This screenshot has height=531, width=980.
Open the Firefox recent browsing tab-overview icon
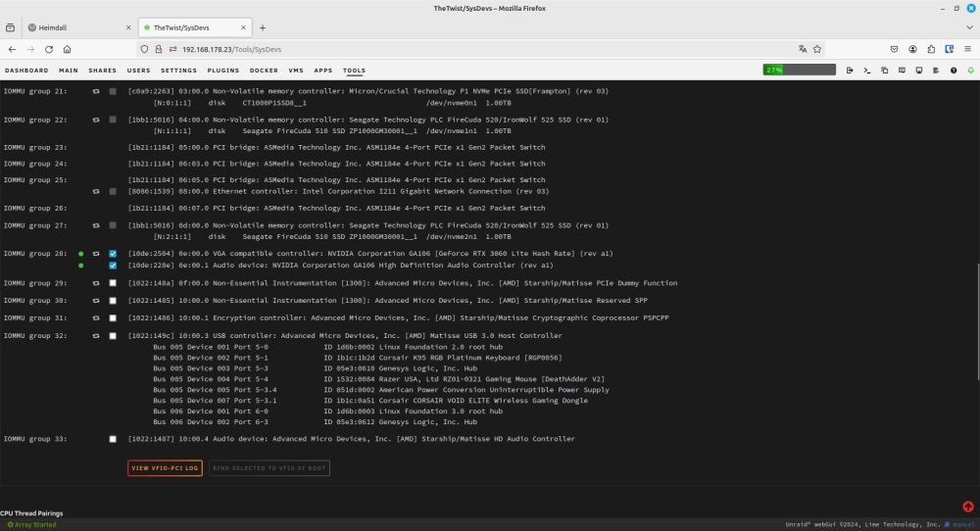(10, 27)
